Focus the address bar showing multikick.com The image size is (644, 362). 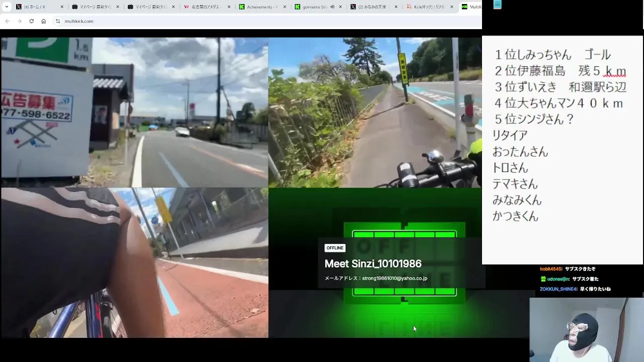click(x=267, y=21)
